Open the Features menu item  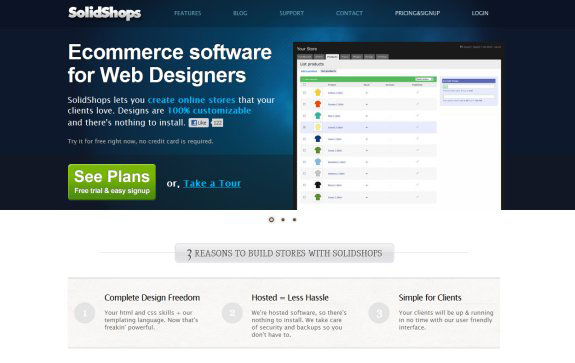(187, 13)
